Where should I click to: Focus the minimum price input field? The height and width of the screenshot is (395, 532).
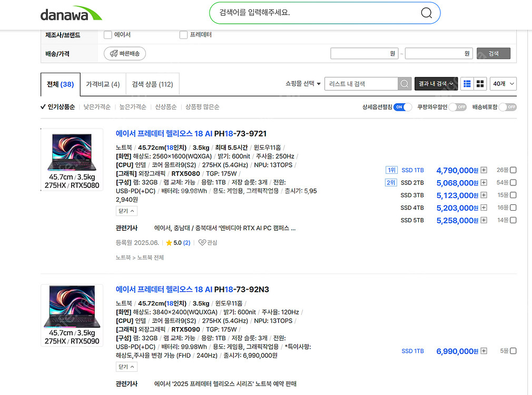364,54
